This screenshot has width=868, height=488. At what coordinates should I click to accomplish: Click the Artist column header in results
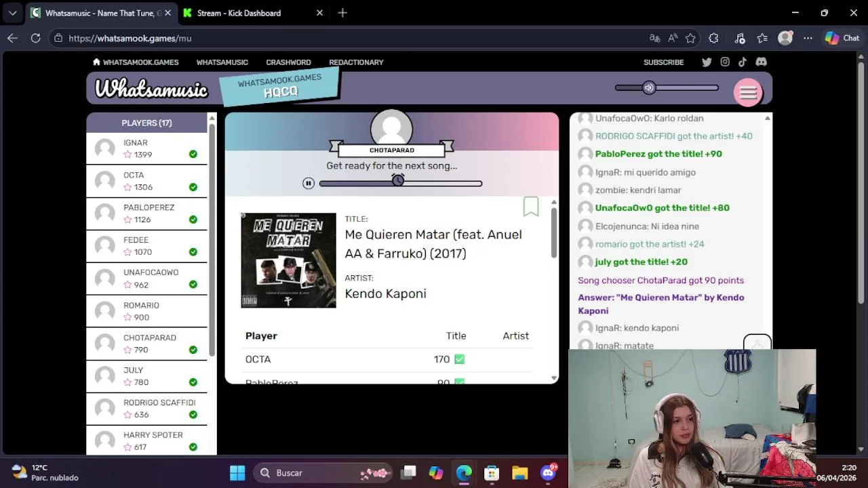coord(515,335)
